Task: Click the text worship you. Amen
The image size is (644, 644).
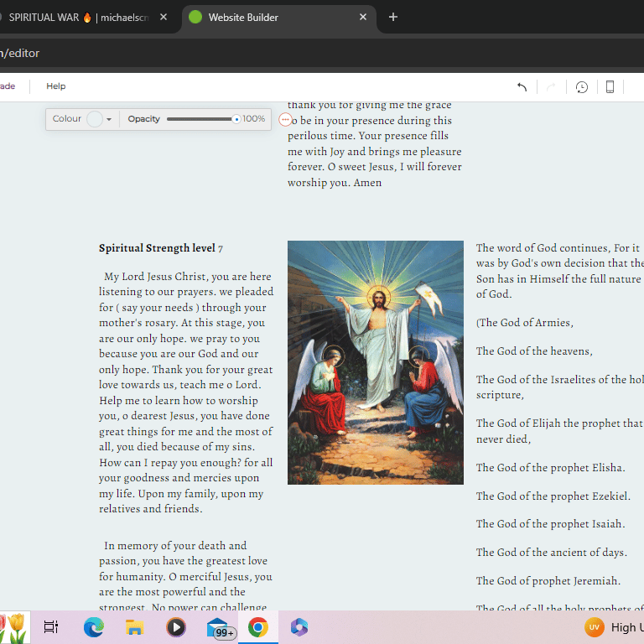Action: [335, 183]
